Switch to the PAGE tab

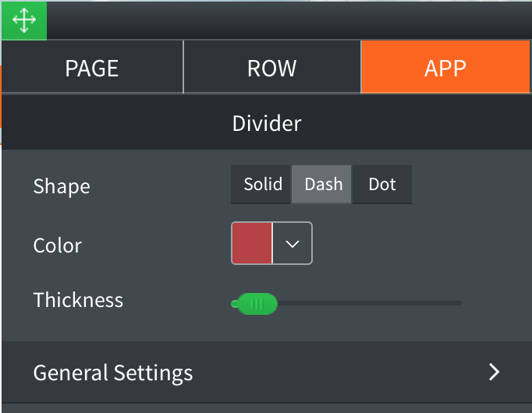pos(92,67)
